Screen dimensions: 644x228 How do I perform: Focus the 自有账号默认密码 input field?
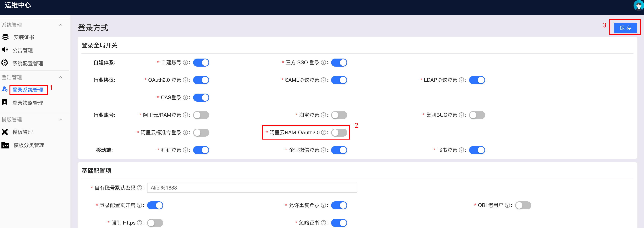click(252, 188)
